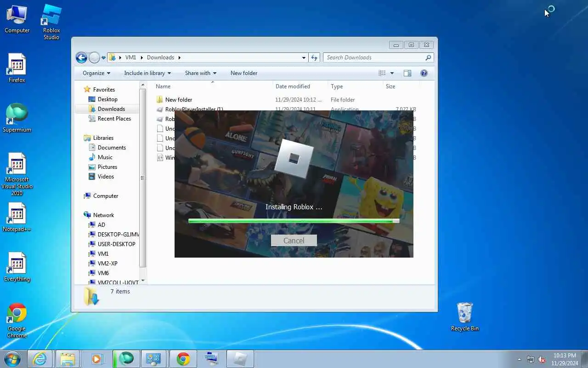Refresh the Downloads folder view
This screenshot has width=588, height=368.
click(x=314, y=57)
